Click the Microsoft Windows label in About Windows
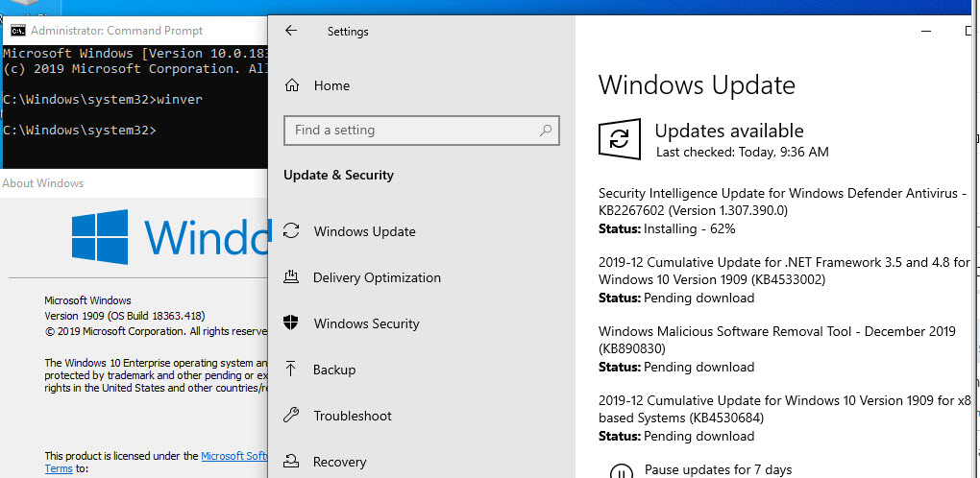The width and height of the screenshot is (980, 478). pyautogui.click(x=87, y=300)
